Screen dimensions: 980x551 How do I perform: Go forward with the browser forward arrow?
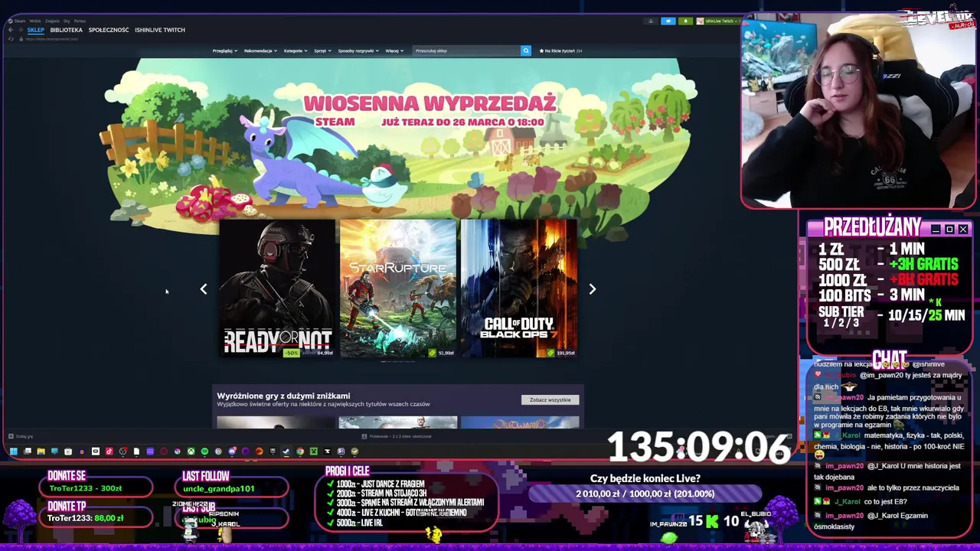tap(21, 30)
